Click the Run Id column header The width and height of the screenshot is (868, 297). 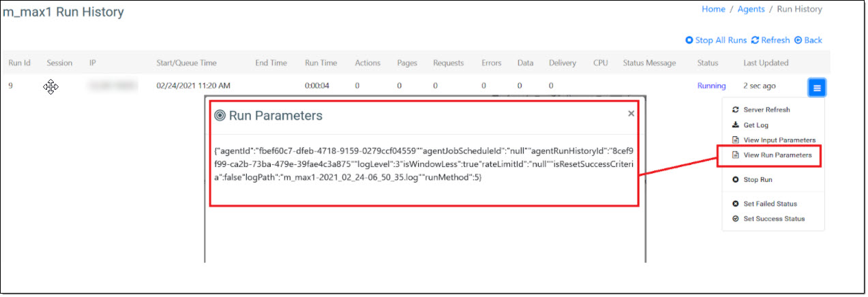20,63
